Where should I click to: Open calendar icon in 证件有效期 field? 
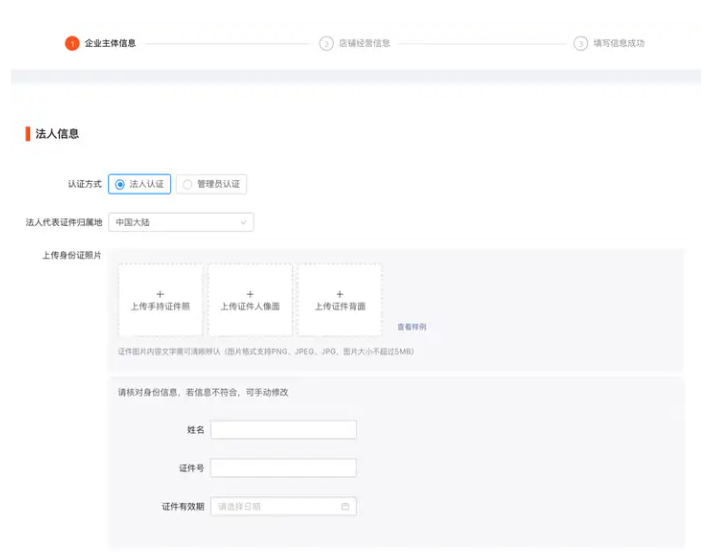[x=345, y=507]
